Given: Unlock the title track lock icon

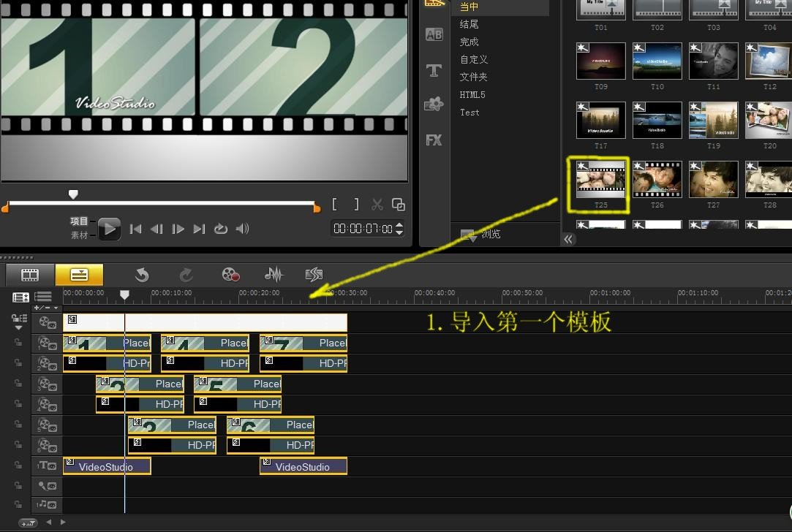Looking at the screenshot, I should tap(18, 465).
